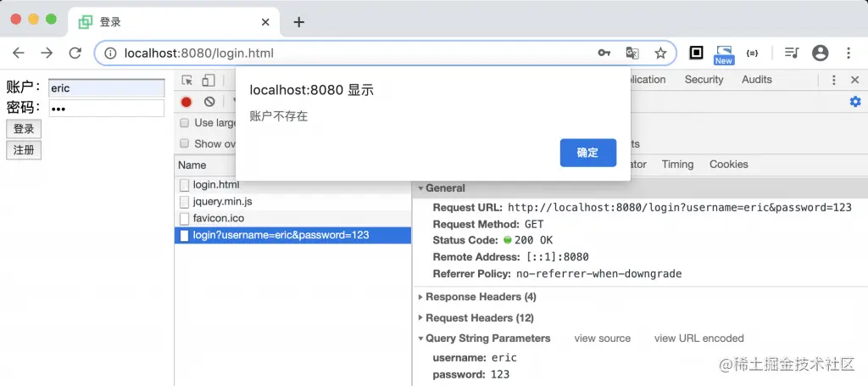Select favicon.ico request row

(x=292, y=218)
